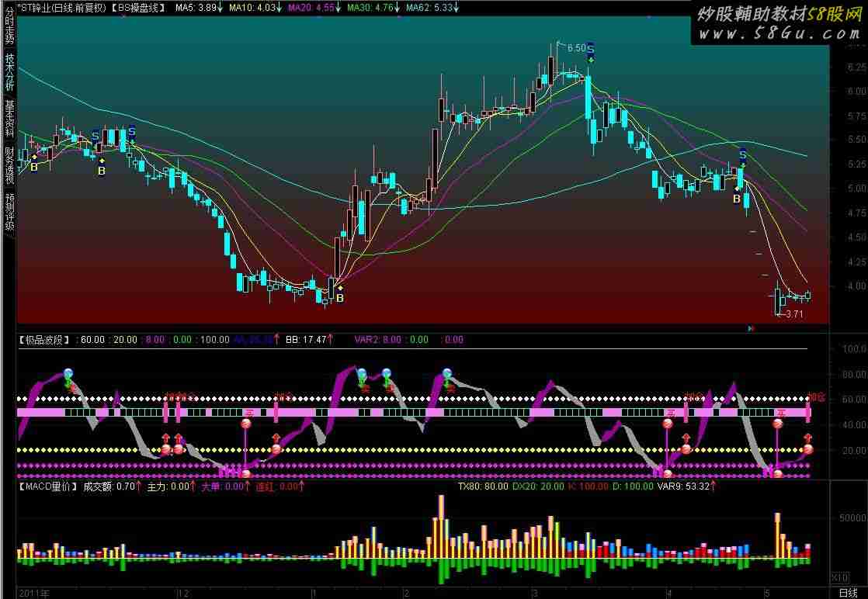Click the 2011年 date label on time axis
The image size is (868, 599).
33,592
